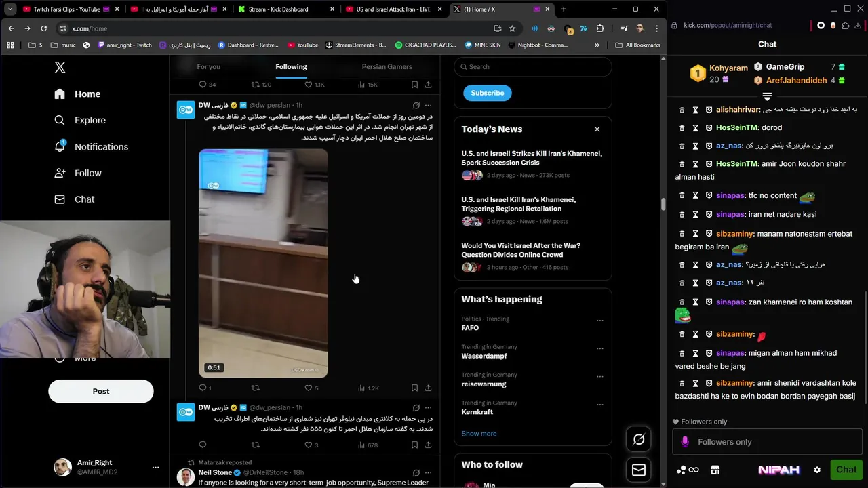Show hidden bookmarks chevron
This screenshot has height=488, width=868.
[x=597, y=45]
